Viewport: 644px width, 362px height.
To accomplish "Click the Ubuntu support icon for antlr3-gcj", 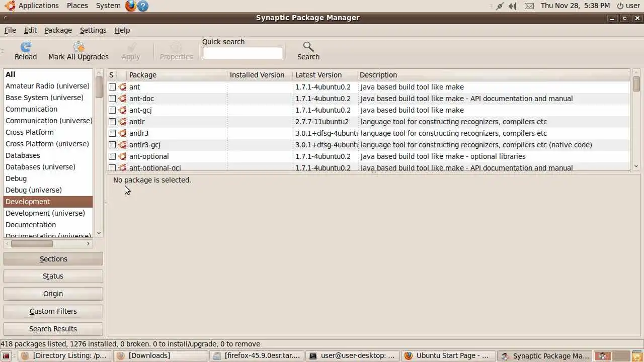I will 122,145.
